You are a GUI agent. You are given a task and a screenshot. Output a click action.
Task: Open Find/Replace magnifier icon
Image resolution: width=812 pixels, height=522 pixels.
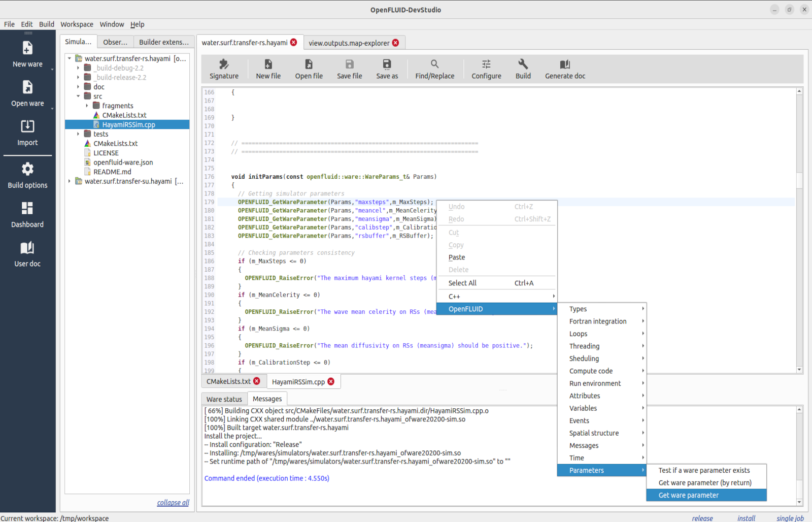pyautogui.click(x=435, y=64)
